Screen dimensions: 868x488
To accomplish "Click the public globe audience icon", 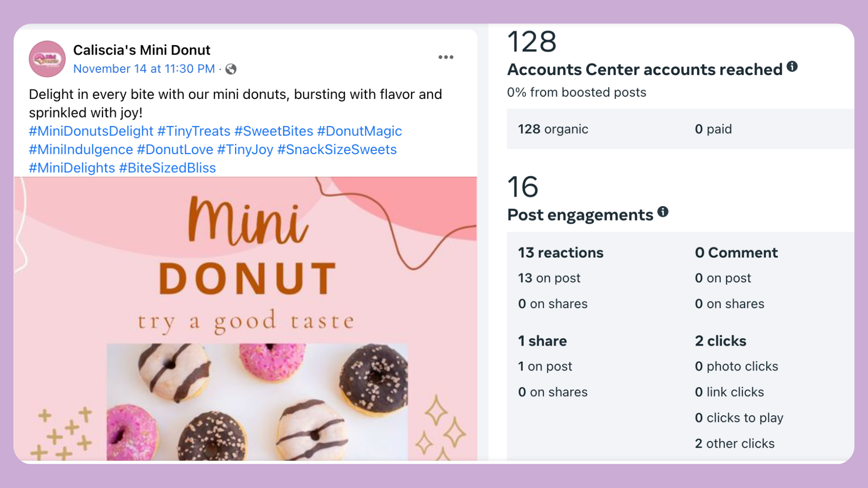I will 231,69.
